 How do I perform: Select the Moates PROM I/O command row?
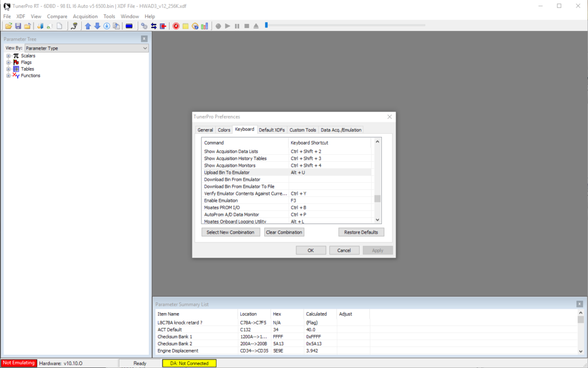(287, 207)
